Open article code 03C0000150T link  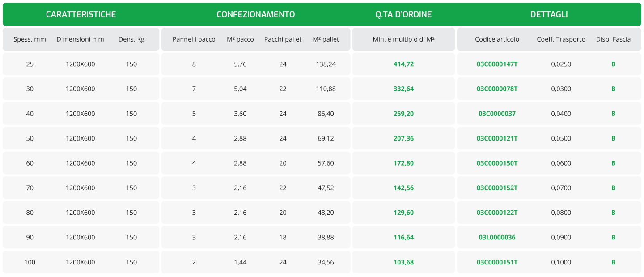click(x=497, y=163)
